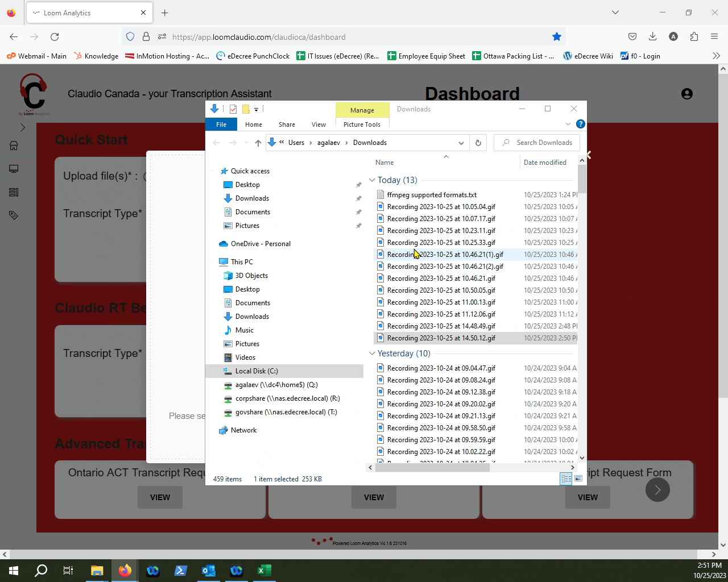
Task: Open Outlook from the taskbar
Action: pos(208,570)
